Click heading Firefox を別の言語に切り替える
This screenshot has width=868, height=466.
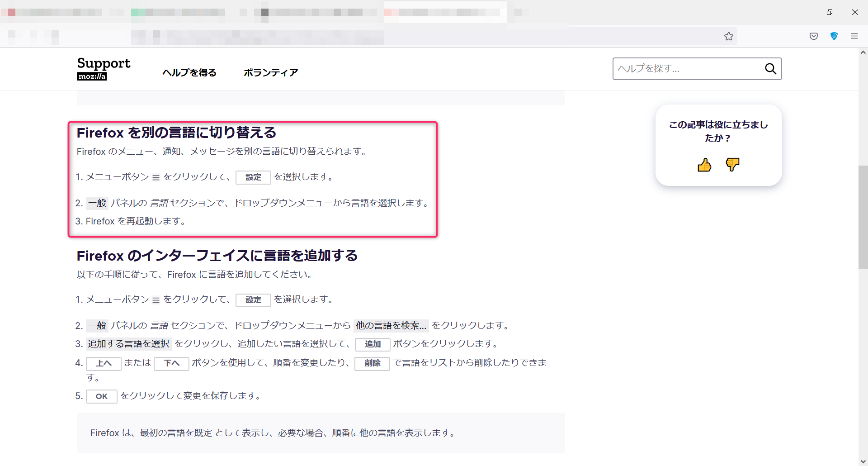tap(176, 133)
